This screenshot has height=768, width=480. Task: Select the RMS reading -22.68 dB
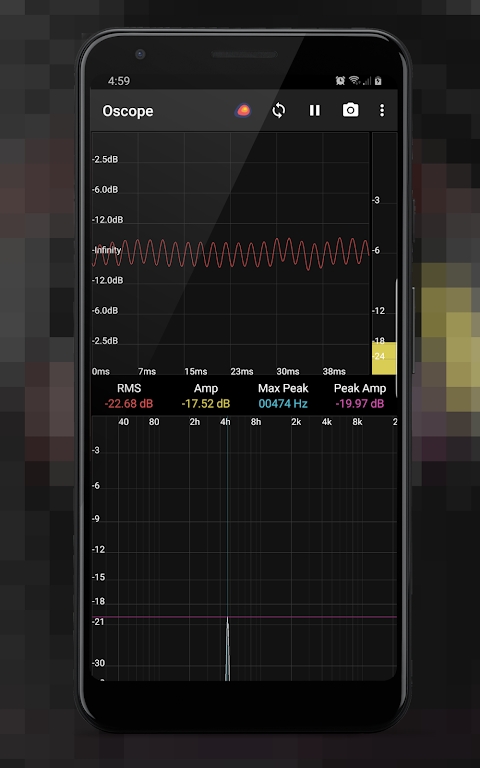click(x=129, y=404)
